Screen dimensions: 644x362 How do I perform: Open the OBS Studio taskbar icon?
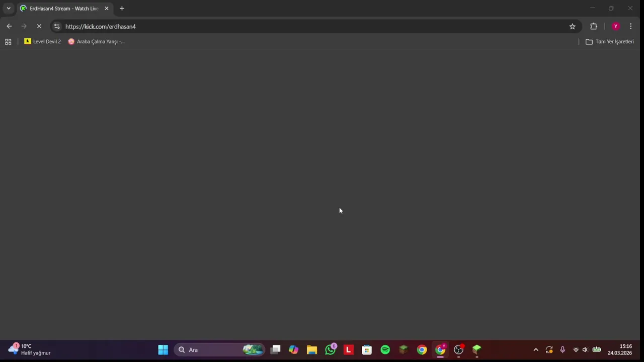click(459, 350)
